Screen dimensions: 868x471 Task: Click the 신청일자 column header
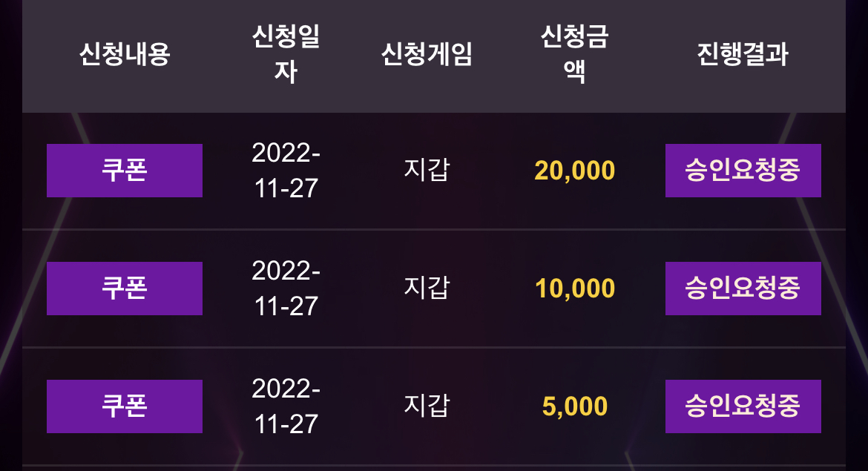[286, 54]
